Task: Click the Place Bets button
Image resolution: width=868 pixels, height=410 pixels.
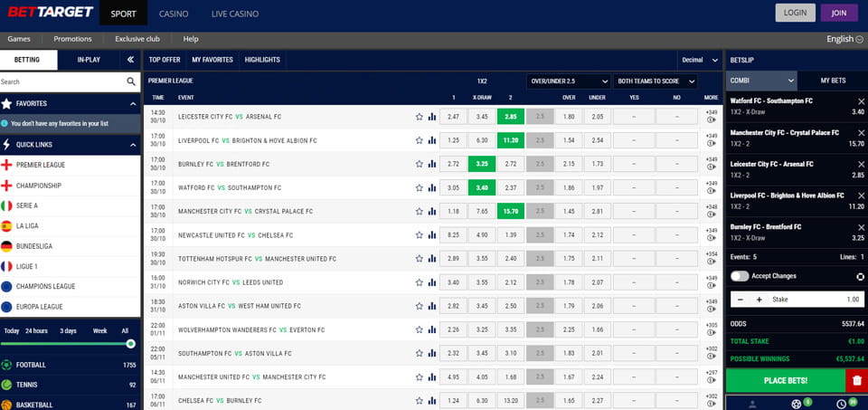Action: [786, 381]
